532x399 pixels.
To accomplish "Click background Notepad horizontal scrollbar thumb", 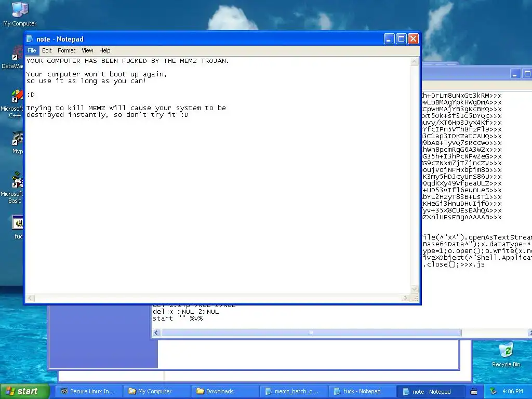I will point(311,333).
